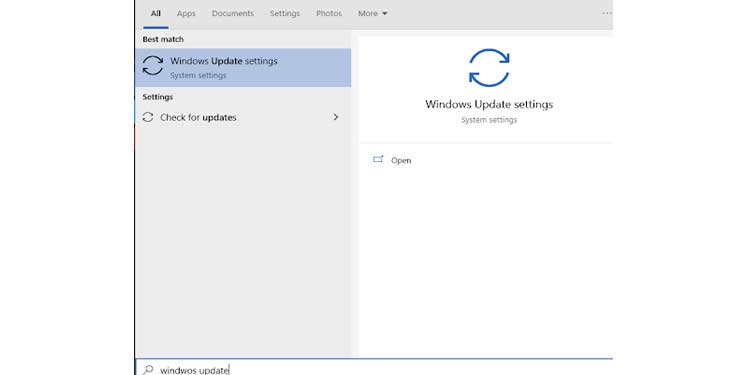Click System settings subtitle in preview pane
This screenshot has height=375, width=750.
tap(489, 120)
